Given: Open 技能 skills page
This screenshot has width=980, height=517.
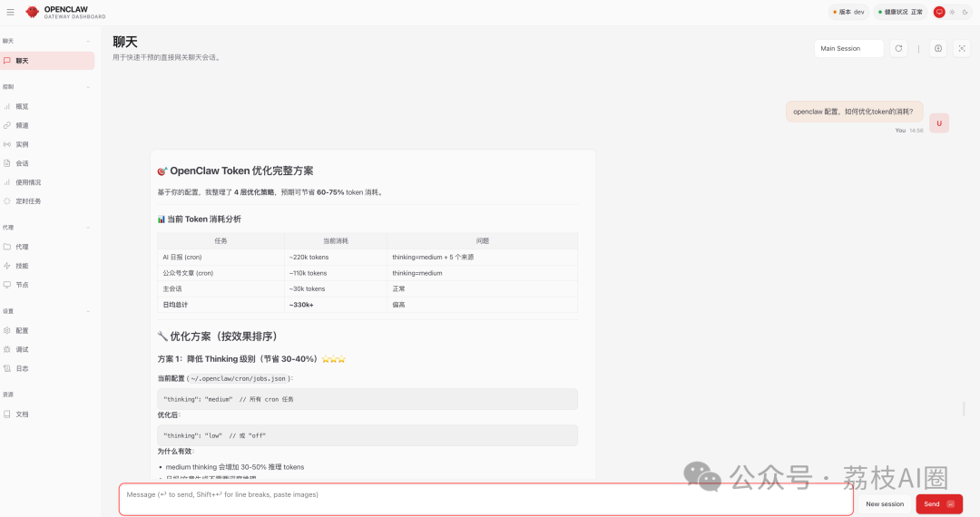Looking at the screenshot, I should (x=47, y=266).
